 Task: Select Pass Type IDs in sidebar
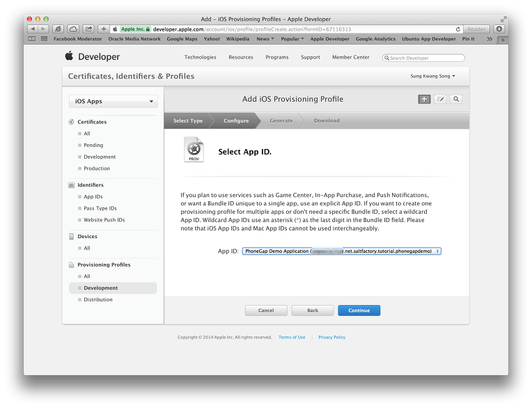pyautogui.click(x=100, y=208)
